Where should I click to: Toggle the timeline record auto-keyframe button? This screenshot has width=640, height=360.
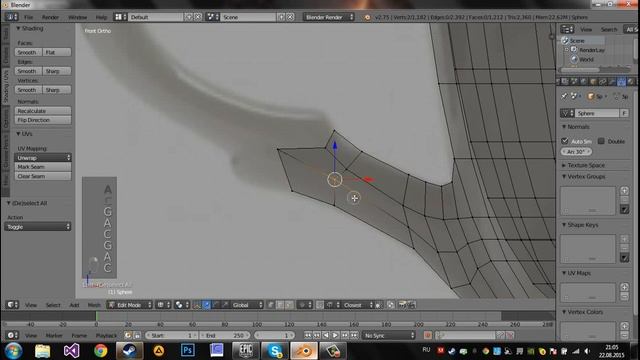pos(427,335)
